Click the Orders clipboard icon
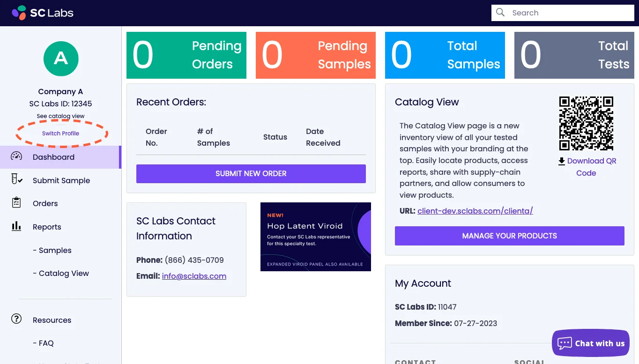 (16, 203)
